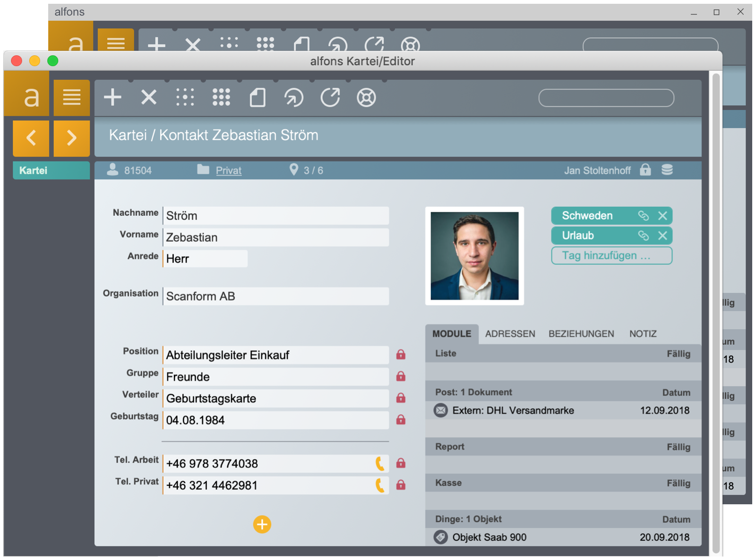Click the search box in toolbar

click(606, 98)
